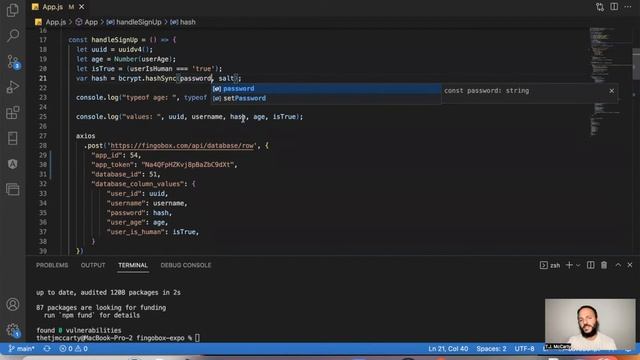Open the Explorer view in activity bar
Screen dimensions: 640x360
(13, 10)
